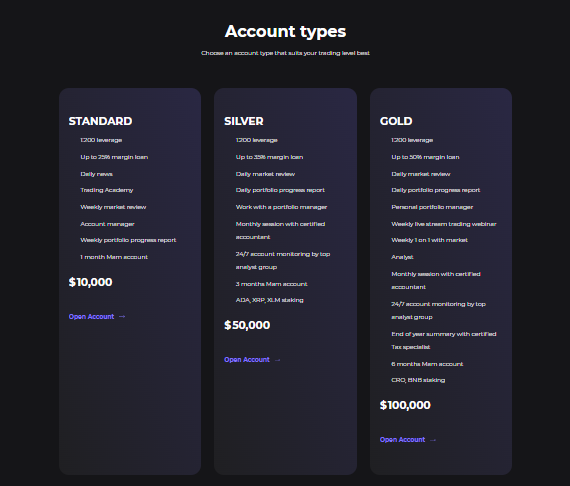Open an account under the SILVER plan
The image size is (570, 486).
(x=247, y=360)
